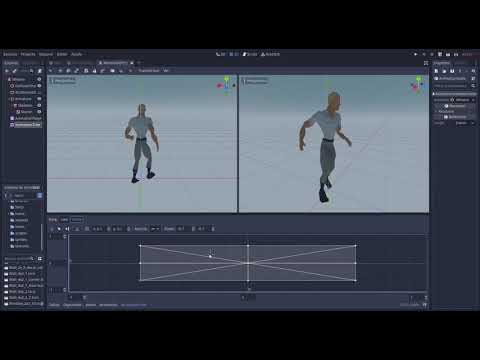The image size is (480, 360).
Task: Open left viewport perspective menu
Action: coord(63,80)
